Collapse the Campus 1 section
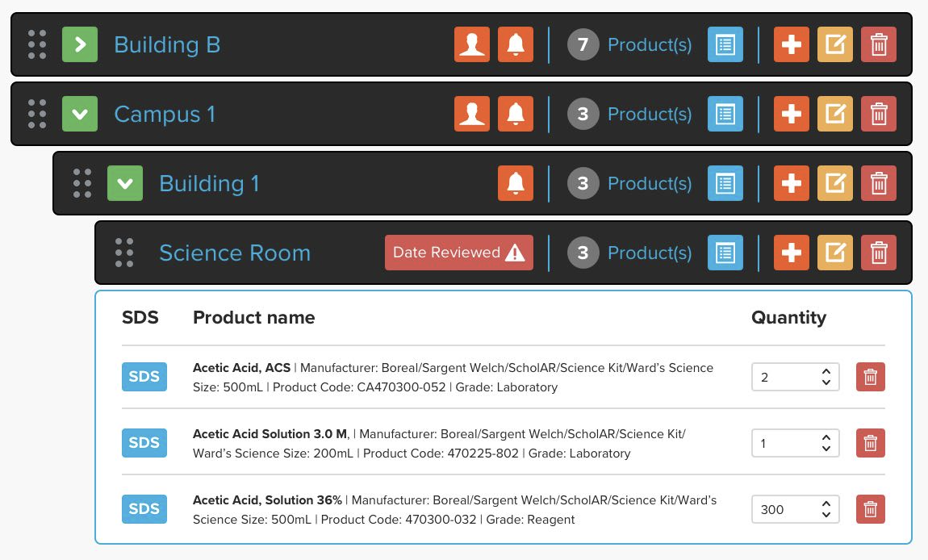Screen dimensions: 928x560 (x=79, y=114)
